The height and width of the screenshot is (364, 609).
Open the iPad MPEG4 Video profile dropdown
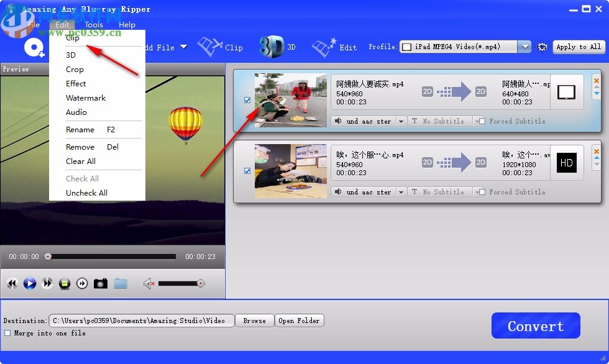pos(524,46)
